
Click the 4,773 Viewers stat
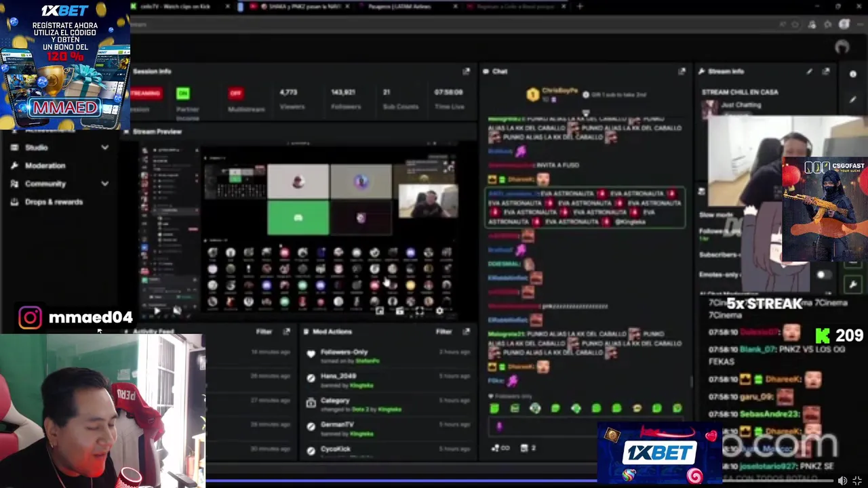click(292, 99)
